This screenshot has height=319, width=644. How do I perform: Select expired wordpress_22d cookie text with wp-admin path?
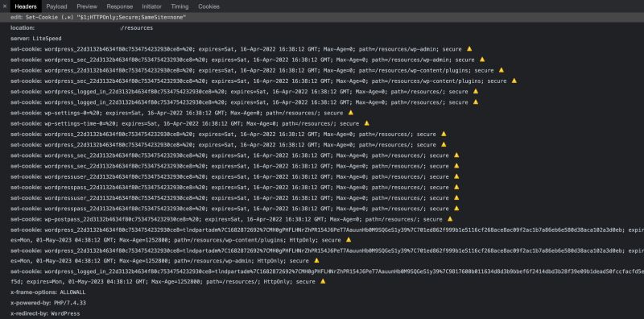236,49
